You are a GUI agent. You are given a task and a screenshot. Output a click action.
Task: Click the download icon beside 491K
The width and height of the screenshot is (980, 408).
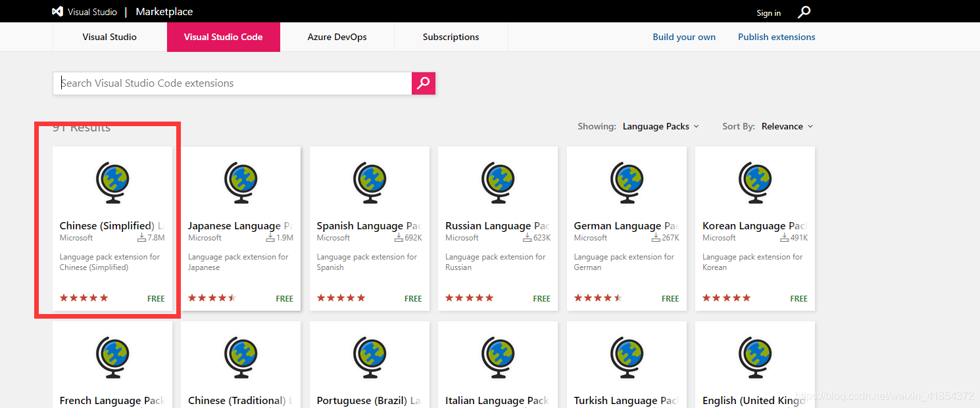tap(785, 237)
